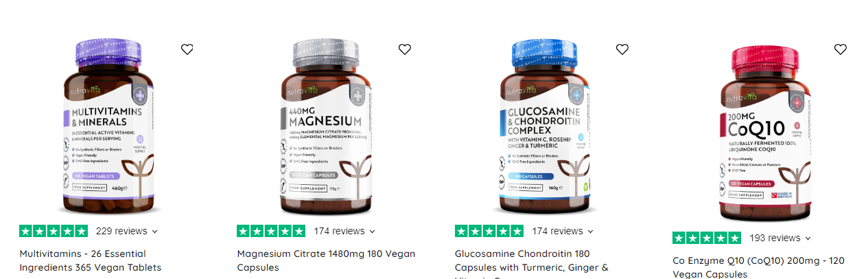This screenshot has width=868, height=279.
Task: Open Co Enzyme Q10 200mg product title
Action: pos(758,267)
